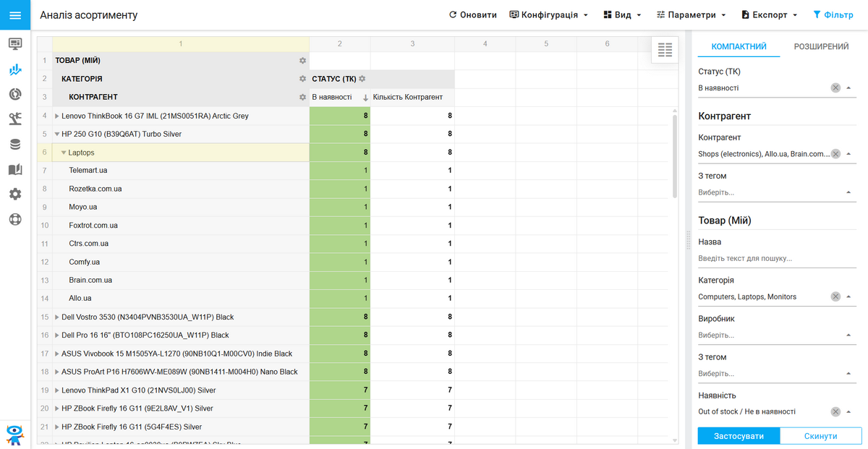
Task: Click the database stack icon in sidebar
Action: point(15,145)
